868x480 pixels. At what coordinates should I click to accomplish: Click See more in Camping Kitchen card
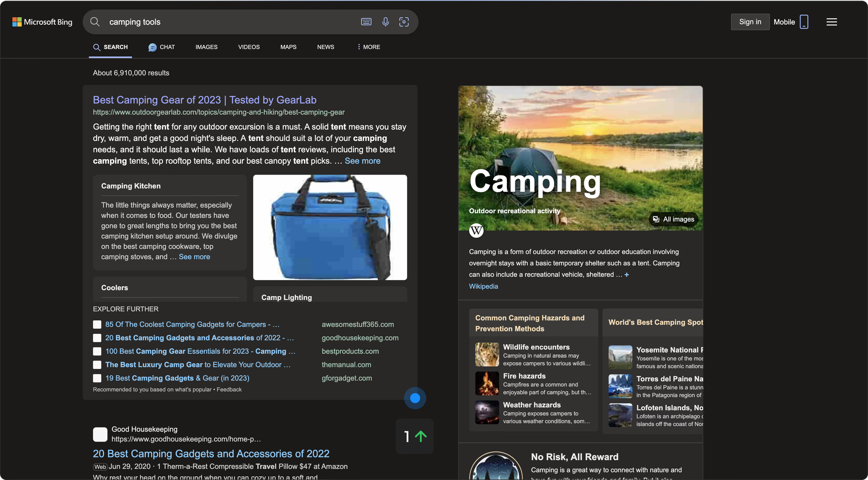[x=194, y=257]
